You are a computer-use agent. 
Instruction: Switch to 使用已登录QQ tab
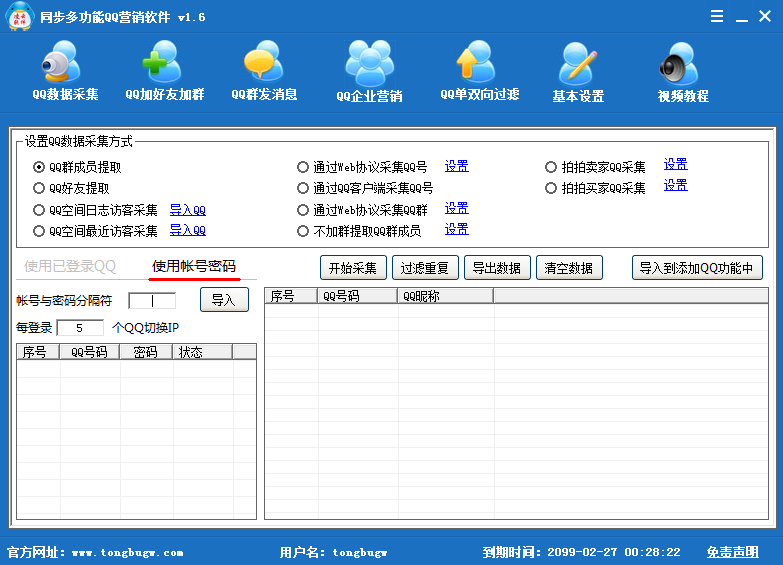pyautogui.click(x=70, y=266)
